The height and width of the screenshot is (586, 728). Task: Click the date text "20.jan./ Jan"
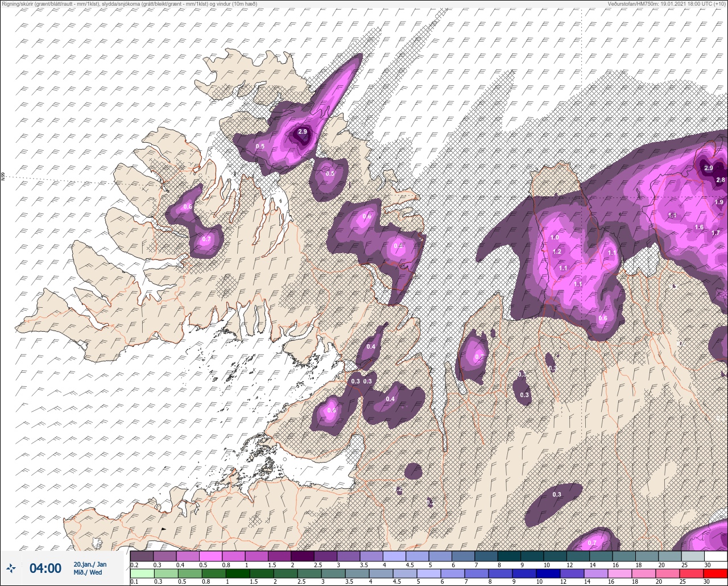pos(90,564)
